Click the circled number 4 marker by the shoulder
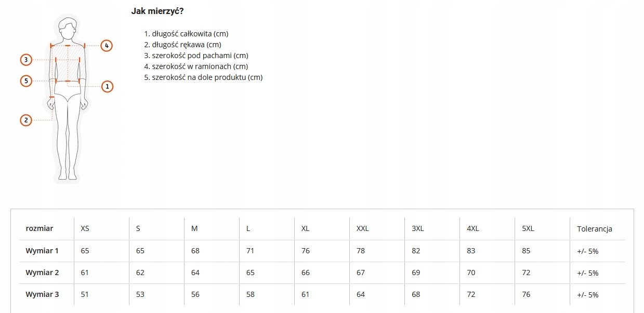644x313 pixels. click(x=106, y=46)
